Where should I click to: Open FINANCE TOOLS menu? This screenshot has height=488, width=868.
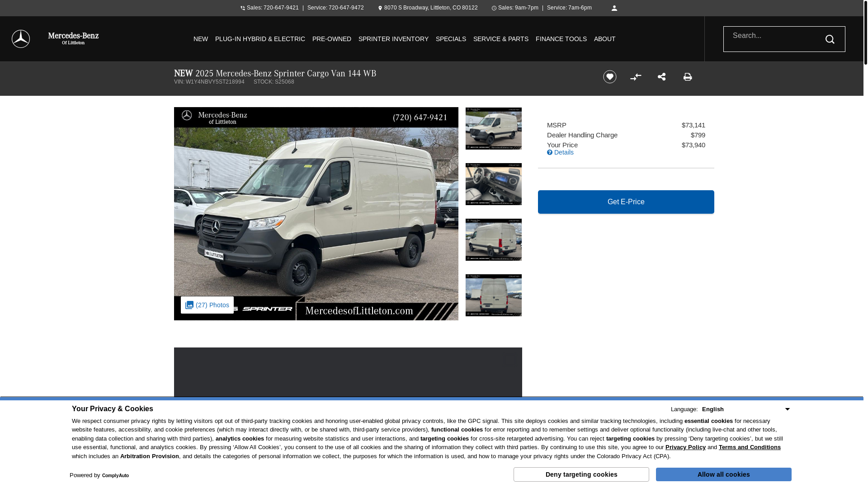[561, 39]
